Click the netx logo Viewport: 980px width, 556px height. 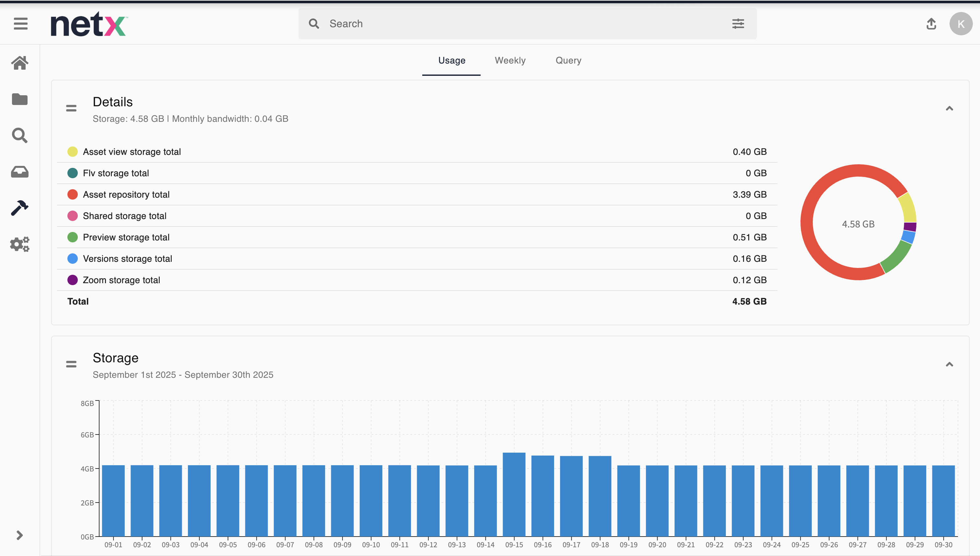click(88, 24)
